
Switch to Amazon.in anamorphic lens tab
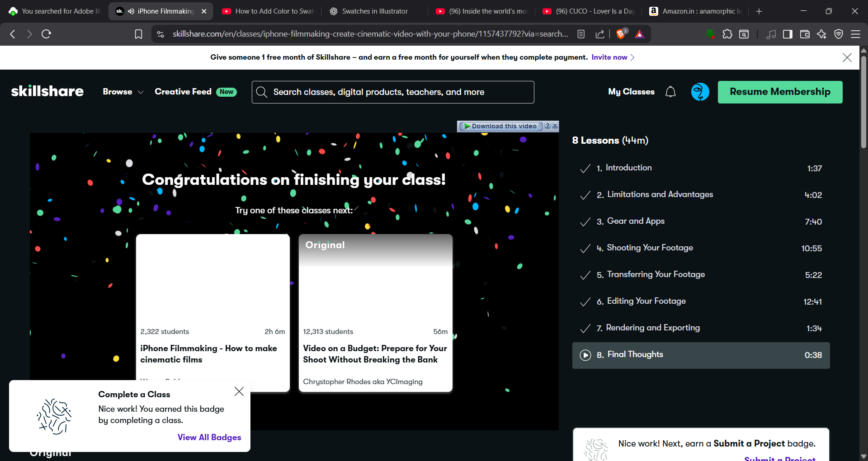pos(695,11)
